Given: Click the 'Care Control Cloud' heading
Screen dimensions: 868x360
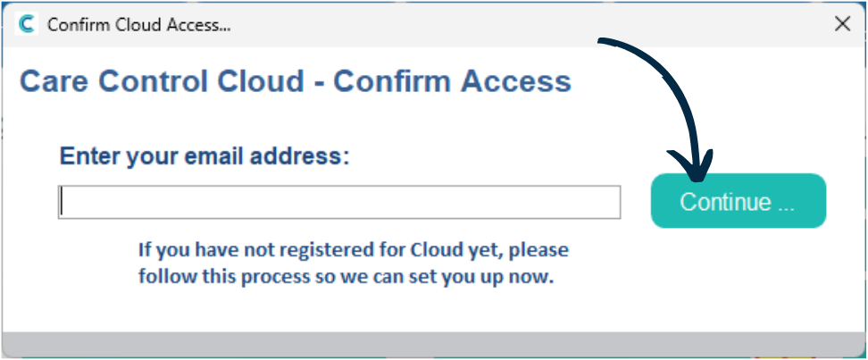Looking at the screenshot, I should point(162,81).
